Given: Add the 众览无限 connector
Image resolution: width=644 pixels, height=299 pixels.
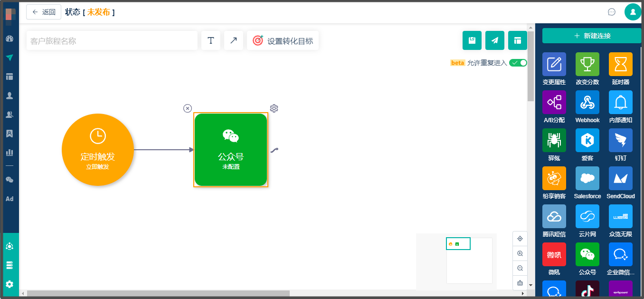Looking at the screenshot, I should tap(621, 216).
